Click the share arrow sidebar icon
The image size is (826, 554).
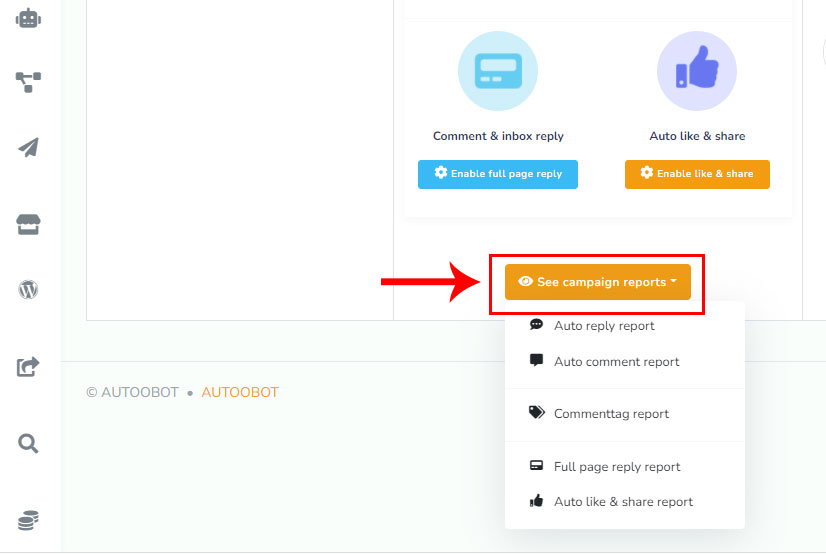[29, 367]
